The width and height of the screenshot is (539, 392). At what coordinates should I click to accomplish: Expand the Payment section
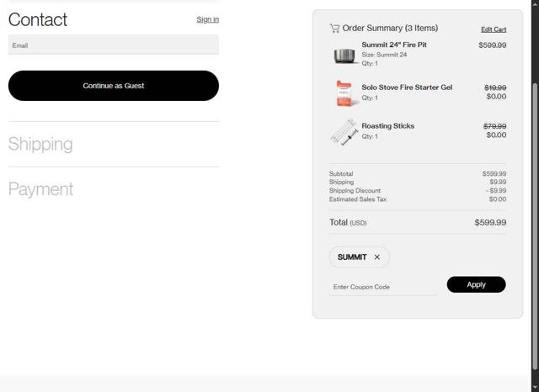tap(40, 189)
